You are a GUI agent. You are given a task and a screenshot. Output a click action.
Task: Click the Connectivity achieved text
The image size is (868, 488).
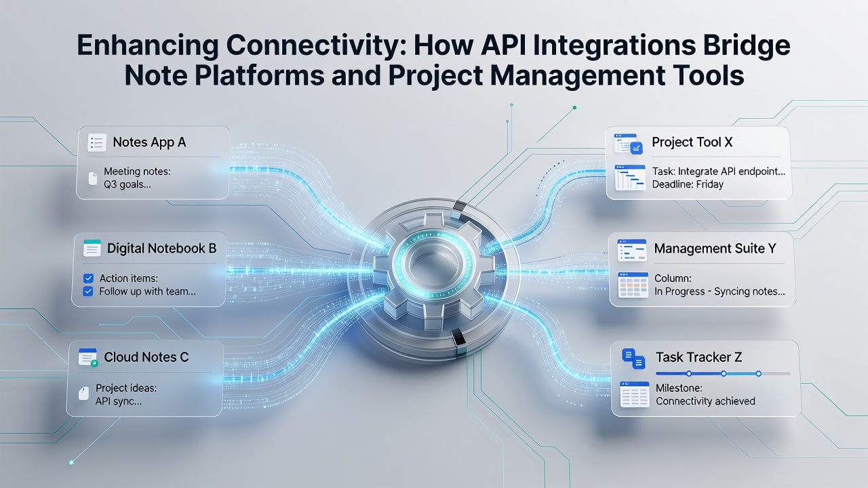[x=705, y=401]
